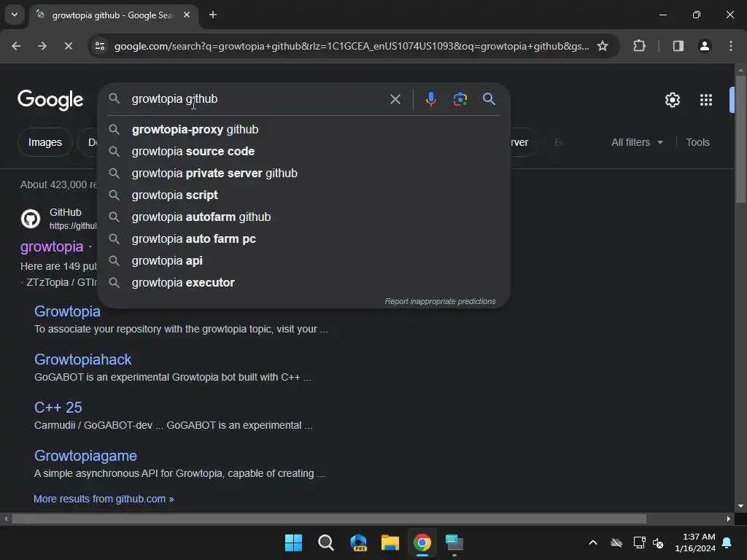Open the Windows Start menu

point(293,542)
